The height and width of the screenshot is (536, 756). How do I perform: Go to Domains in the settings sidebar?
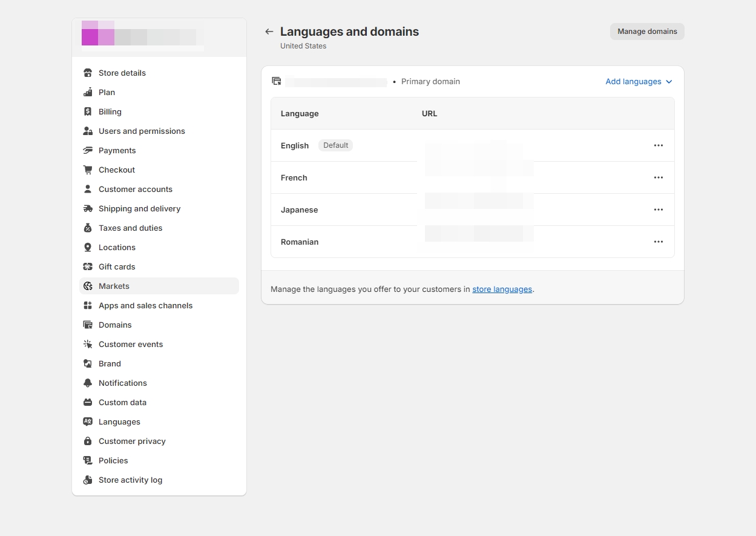(115, 325)
